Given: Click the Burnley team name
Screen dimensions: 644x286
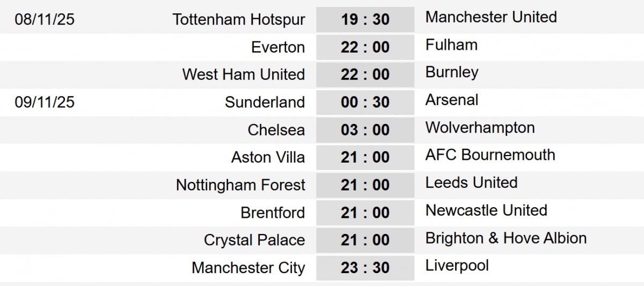Looking at the screenshot, I should [x=452, y=72].
